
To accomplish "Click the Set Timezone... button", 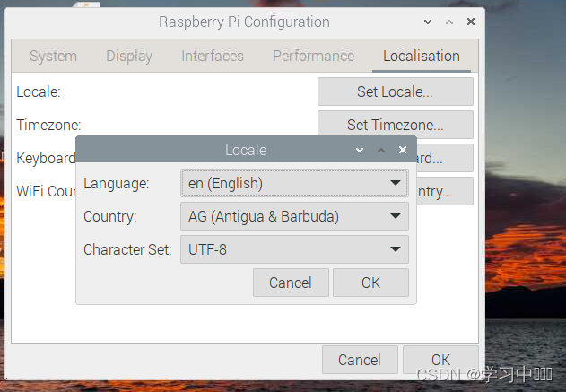I will 396,125.
